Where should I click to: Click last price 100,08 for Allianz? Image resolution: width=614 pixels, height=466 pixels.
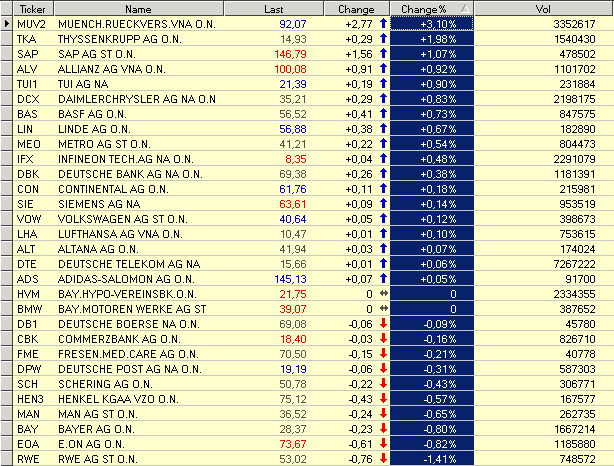point(290,69)
